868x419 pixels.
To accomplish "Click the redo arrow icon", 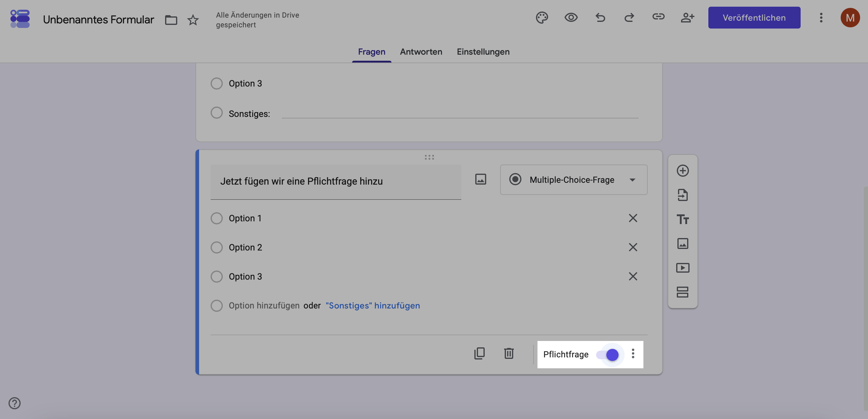I will [629, 18].
